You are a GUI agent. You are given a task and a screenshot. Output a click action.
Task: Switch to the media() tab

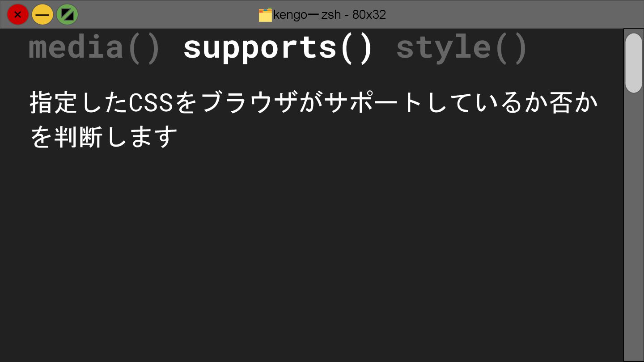(94, 47)
